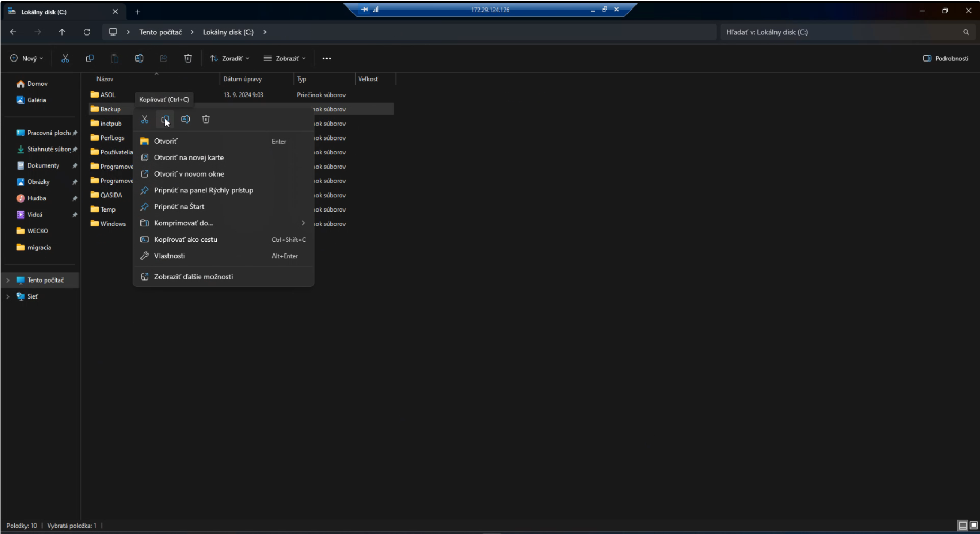Select Kopírovať ako cestu
Screen dimensions: 980x534
coord(223,240)
